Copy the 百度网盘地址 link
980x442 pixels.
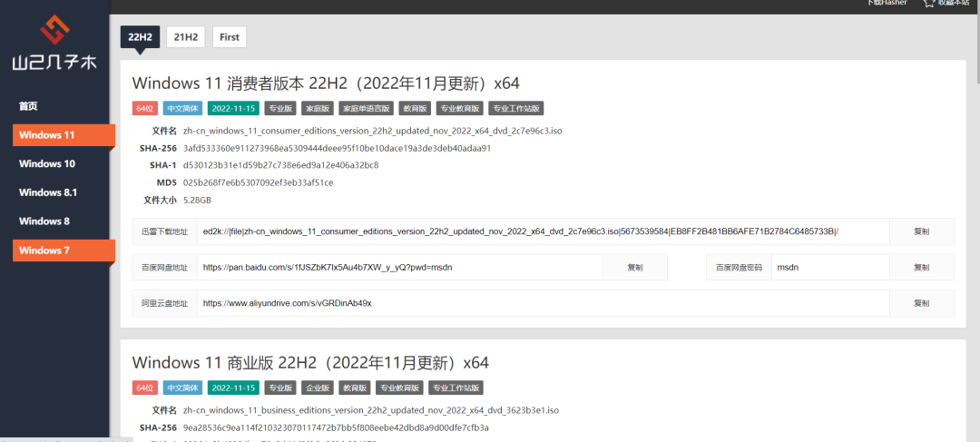tap(635, 267)
